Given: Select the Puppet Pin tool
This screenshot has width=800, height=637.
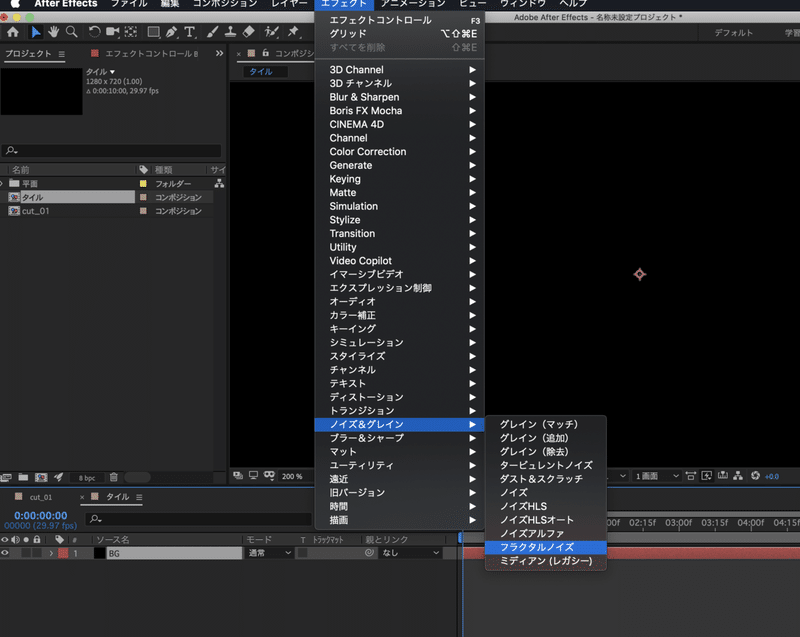Looking at the screenshot, I should click(x=293, y=32).
